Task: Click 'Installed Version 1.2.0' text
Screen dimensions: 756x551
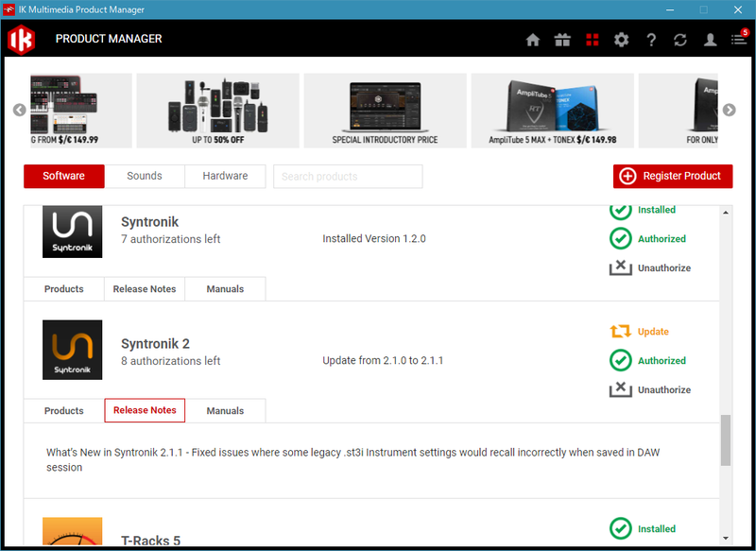Action: point(373,238)
